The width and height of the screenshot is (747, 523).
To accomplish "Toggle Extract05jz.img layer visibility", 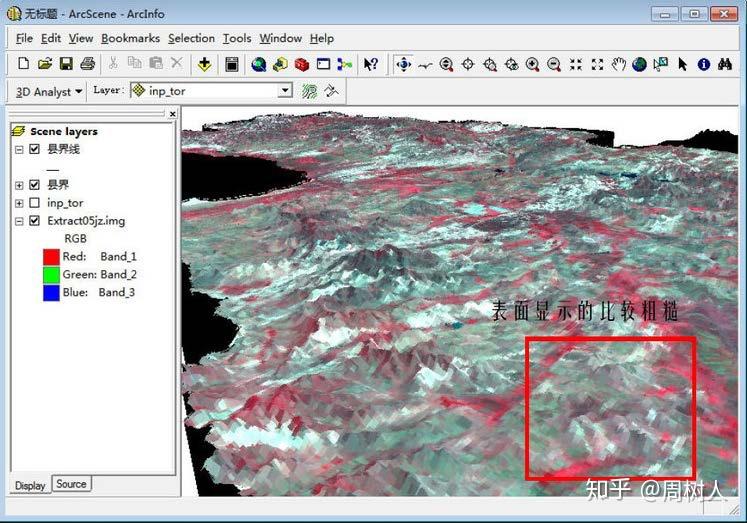I will (x=35, y=221).
